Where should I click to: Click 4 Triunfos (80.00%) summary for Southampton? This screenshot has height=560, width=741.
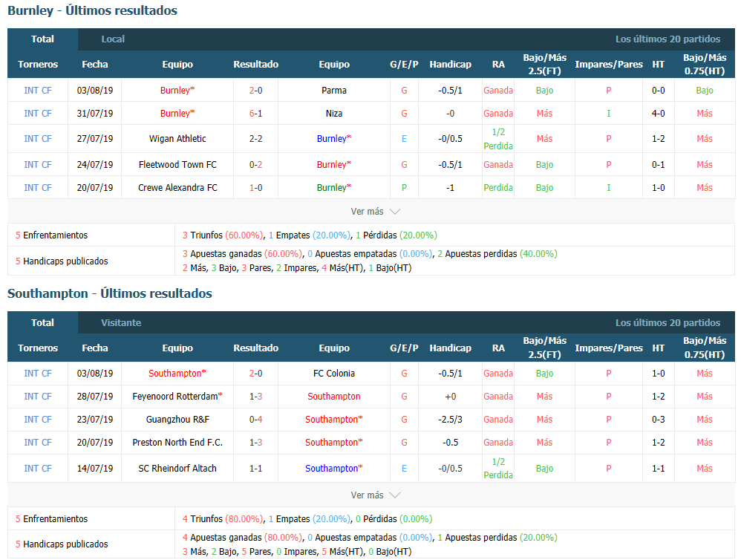(223, 518)
